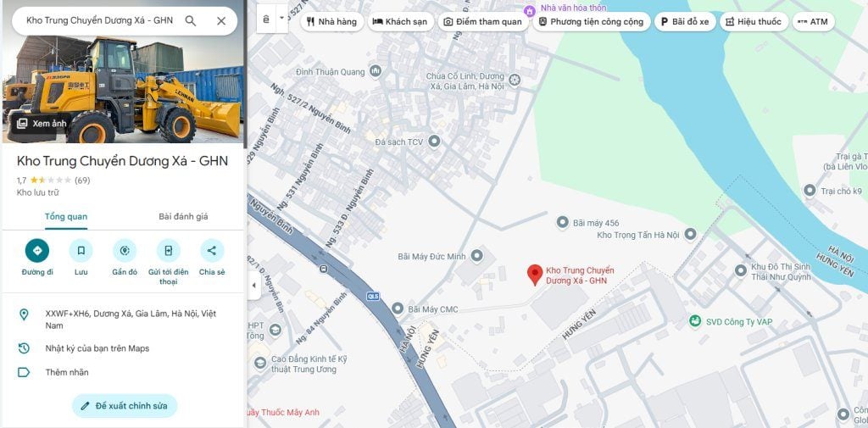Filter map by Khách sạn

pyautogui.click(x=400, y=22)
